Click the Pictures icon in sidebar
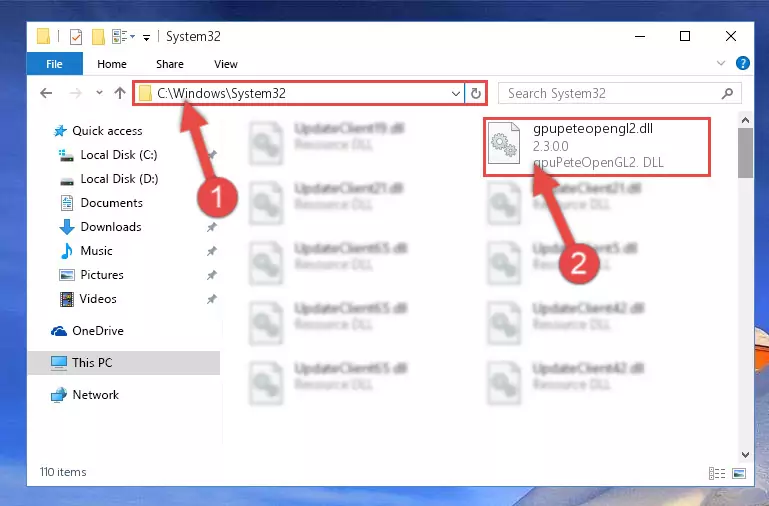 (x=67, y=275)
